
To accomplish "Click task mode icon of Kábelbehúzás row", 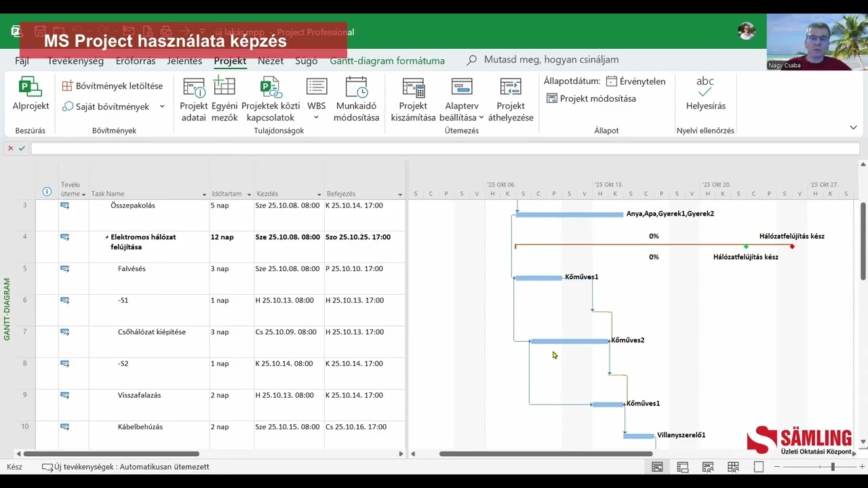I will (65, 427).
